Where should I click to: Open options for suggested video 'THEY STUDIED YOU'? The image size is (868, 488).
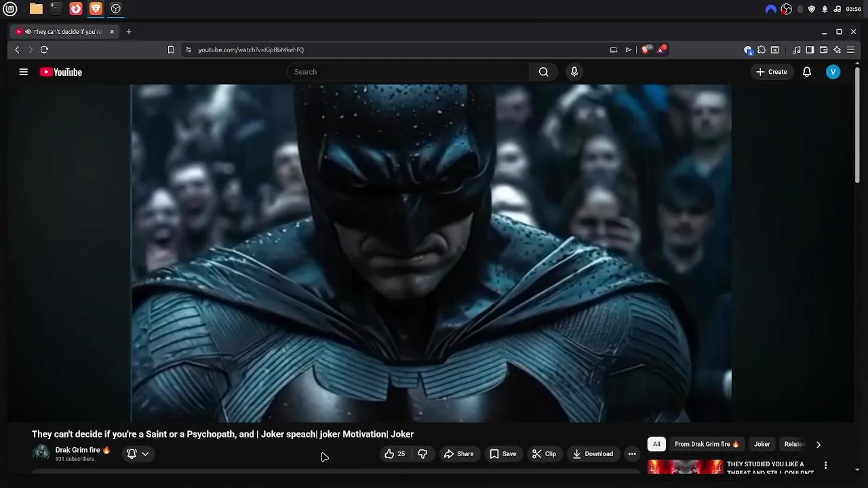825,465
